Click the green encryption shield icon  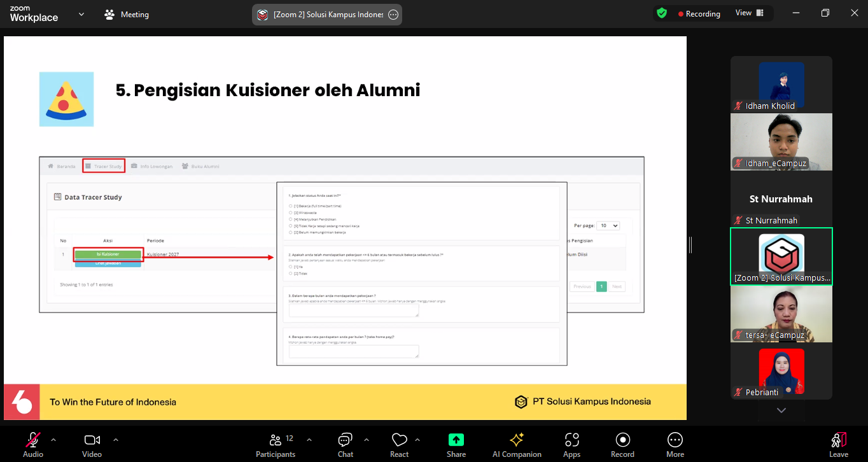click(662, 13)
